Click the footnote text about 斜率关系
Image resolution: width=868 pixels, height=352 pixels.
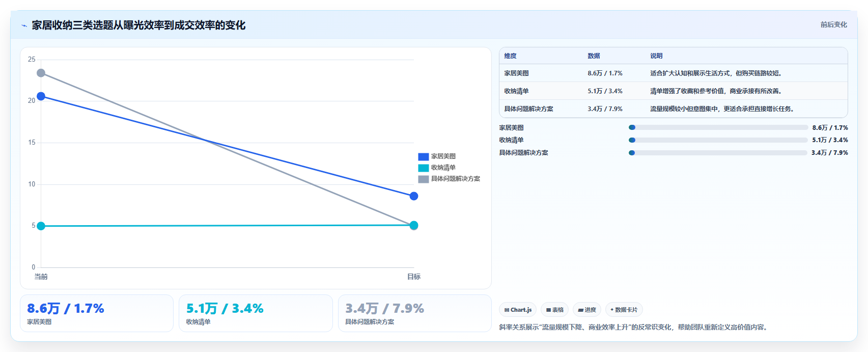(634, 327)
